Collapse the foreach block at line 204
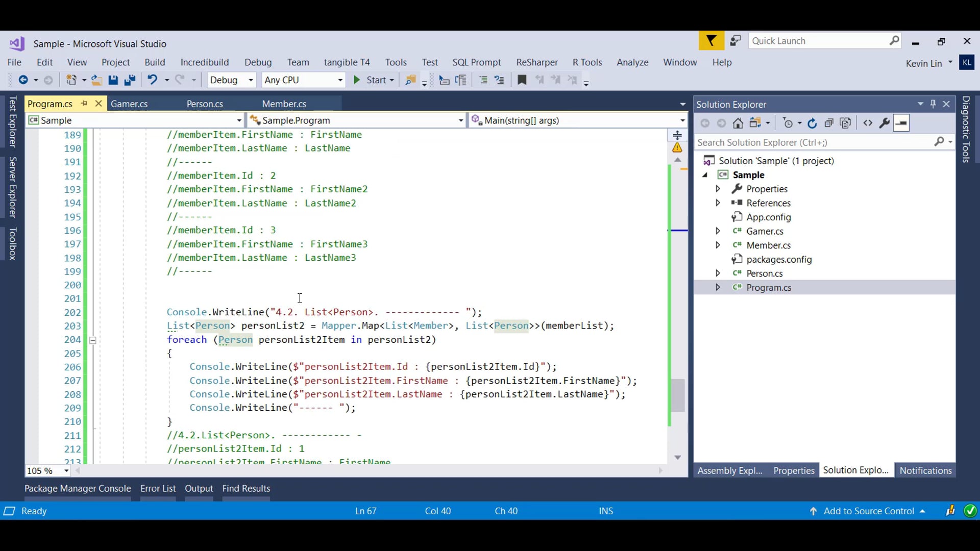 coord(93,340)
